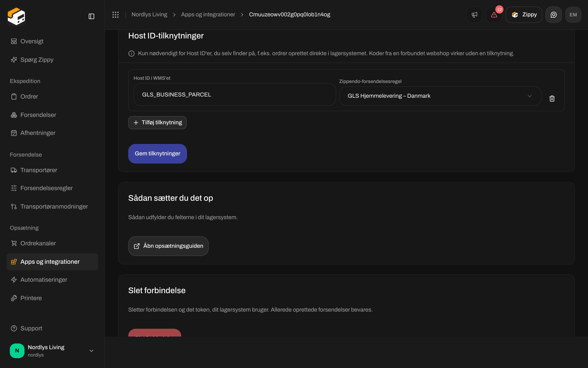This screenshot has height=368, width=588.
Task: Click Tilføj tilknytning button
Action: click(157, 123)
